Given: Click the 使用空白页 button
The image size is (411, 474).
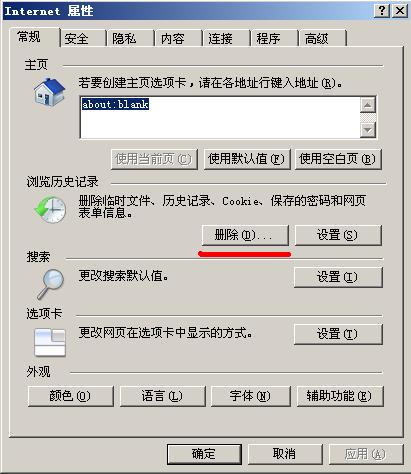Looking at the screenshot, I should pos(338,159).
